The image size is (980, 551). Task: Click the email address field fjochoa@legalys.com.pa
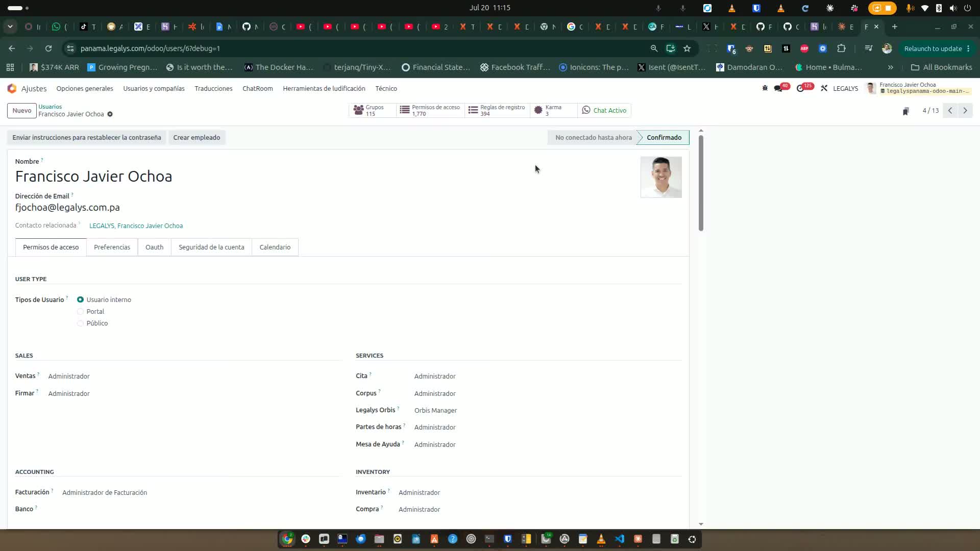67,207
